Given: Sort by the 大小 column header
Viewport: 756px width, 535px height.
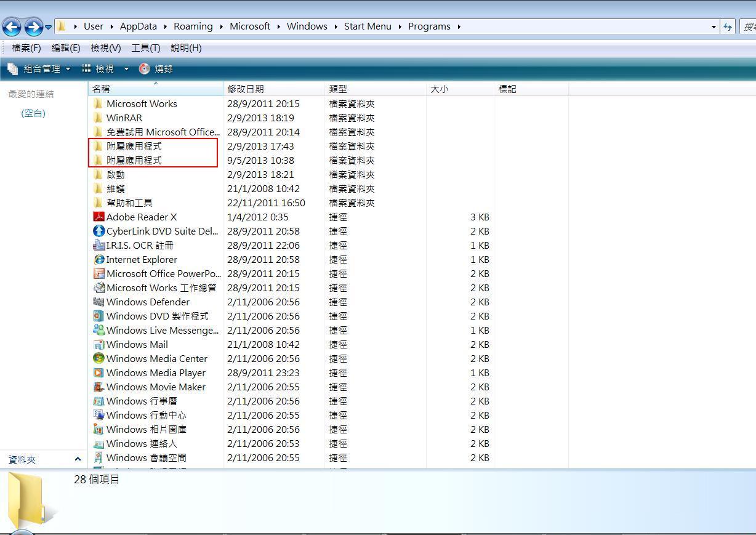Looking at the screenshot, I should point(460,89).
